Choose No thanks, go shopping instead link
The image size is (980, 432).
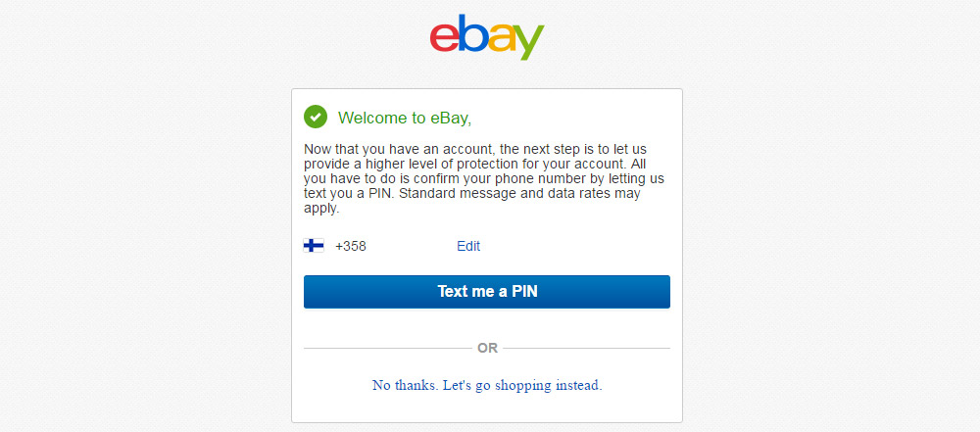[x=487, y=385]
